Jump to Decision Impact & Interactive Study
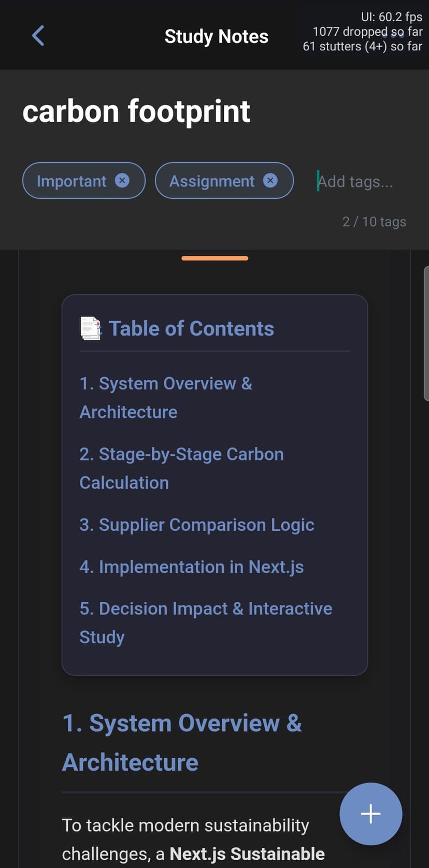 [x=206, y=623]
